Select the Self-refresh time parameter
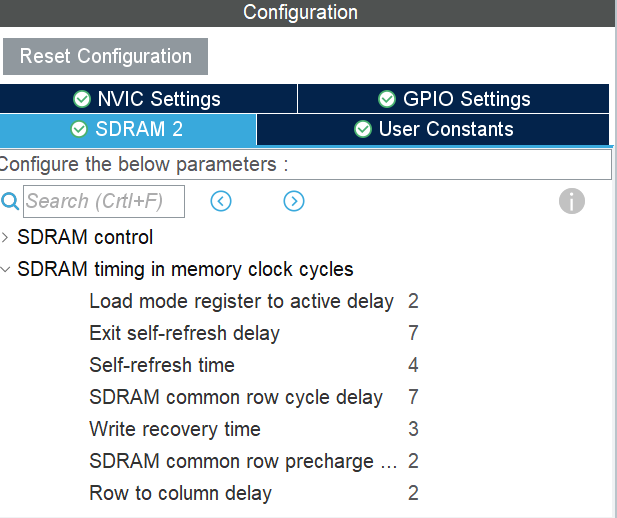Viewport: 617px width, 518px height. click(161, 365)
